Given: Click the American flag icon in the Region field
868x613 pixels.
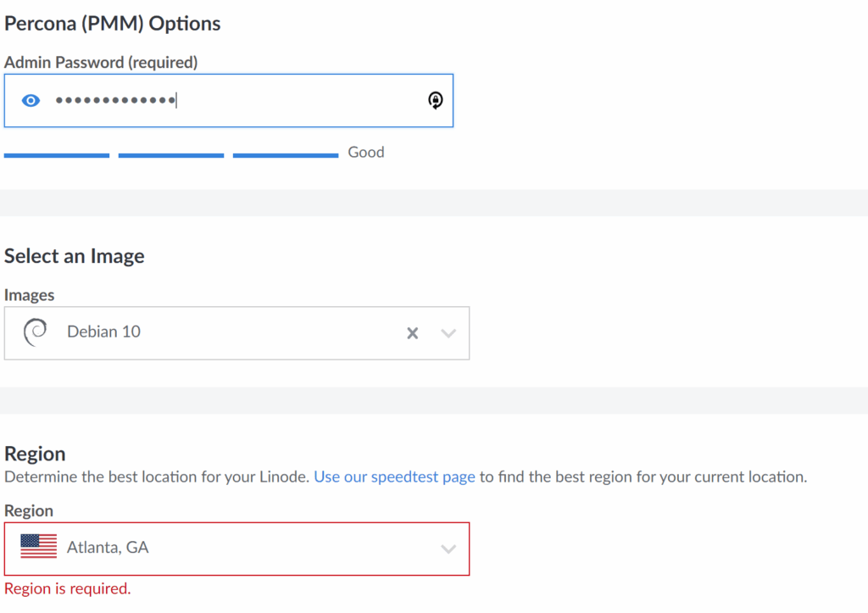Looking at the screenshot, I should 40,548.
